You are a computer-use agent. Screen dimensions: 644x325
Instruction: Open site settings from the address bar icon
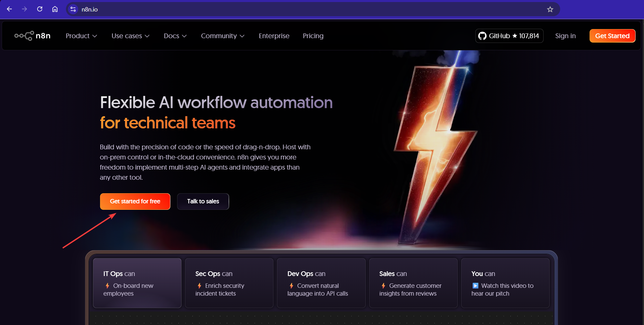73,9
